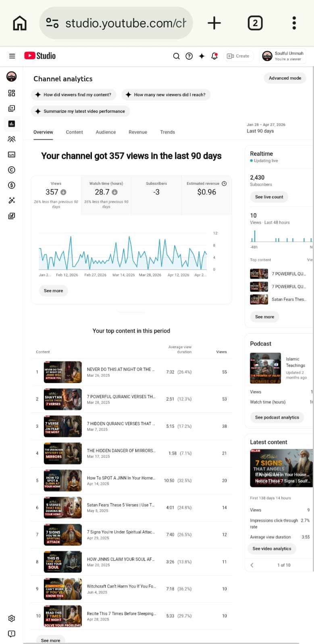Click the browser address bar

coord(116,23)
